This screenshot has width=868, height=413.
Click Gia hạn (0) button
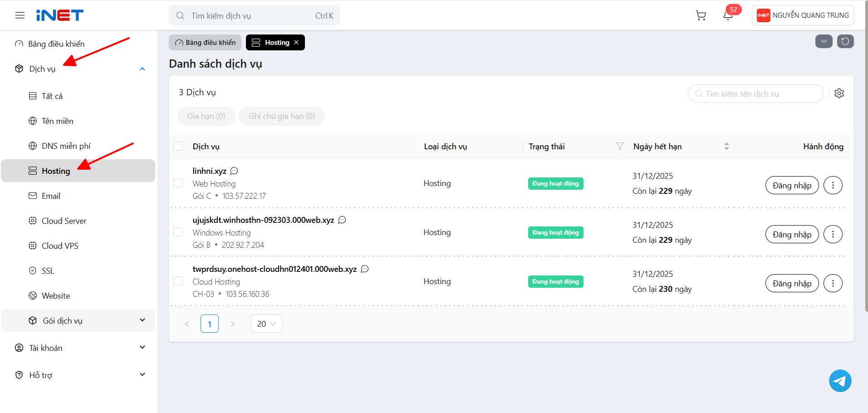pos(206,116)
